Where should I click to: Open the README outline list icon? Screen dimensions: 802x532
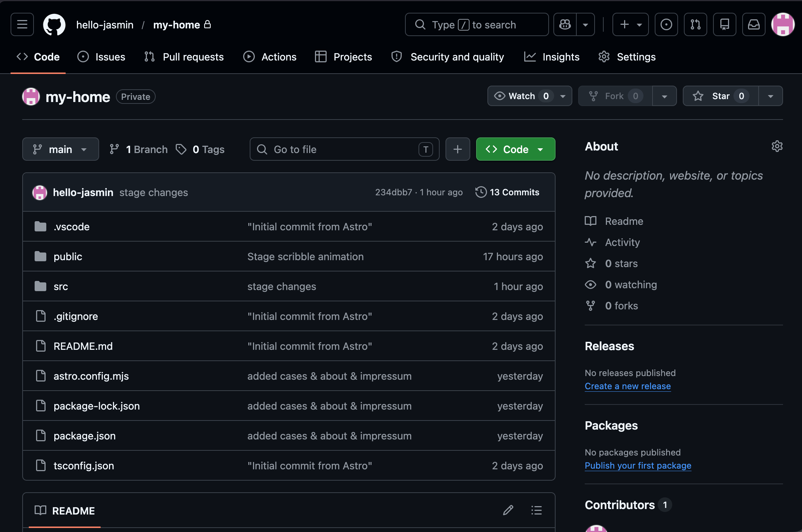click(x=537, y=510)
